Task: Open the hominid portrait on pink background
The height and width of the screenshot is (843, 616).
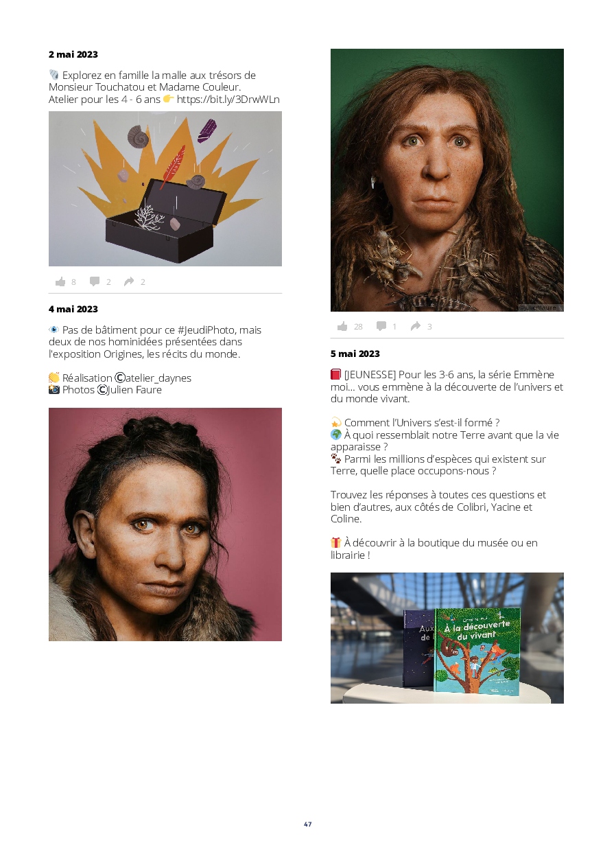Action: 165,524
